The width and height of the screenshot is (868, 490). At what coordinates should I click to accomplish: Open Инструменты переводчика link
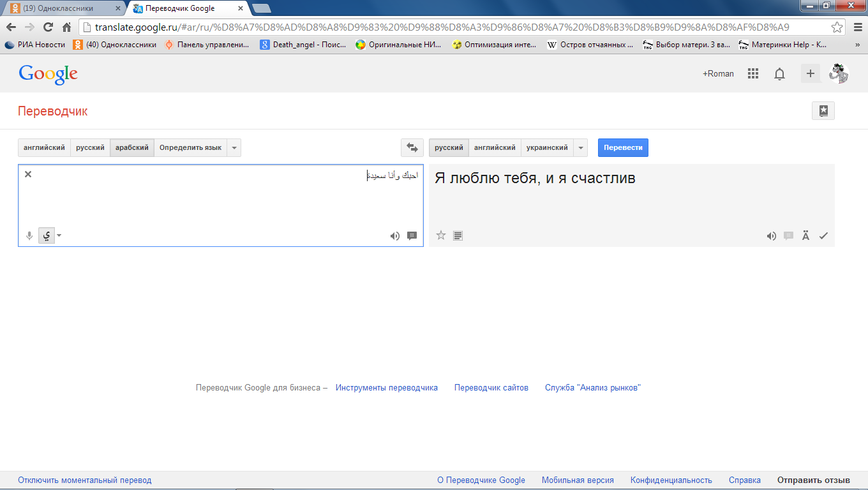pos(387,388)
